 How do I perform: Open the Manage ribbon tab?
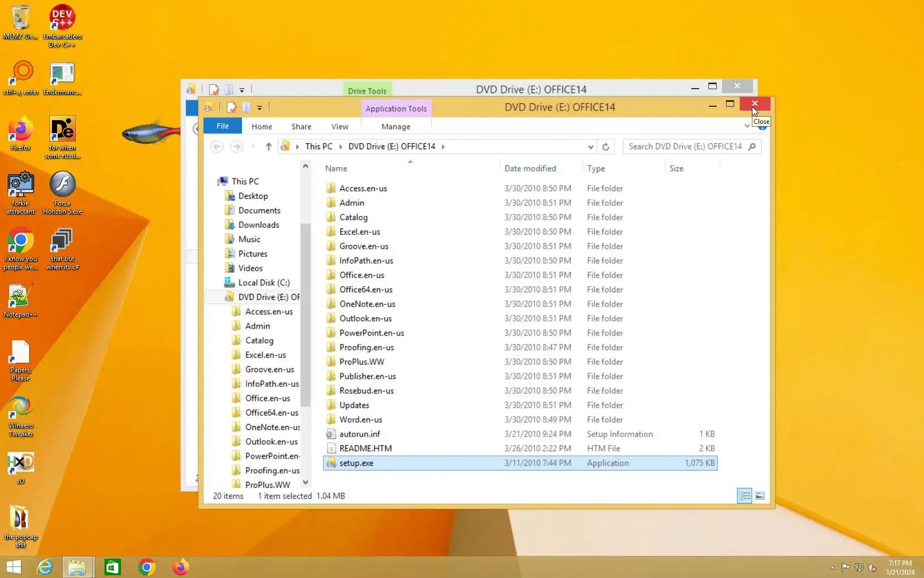click(x=396, y=127)
